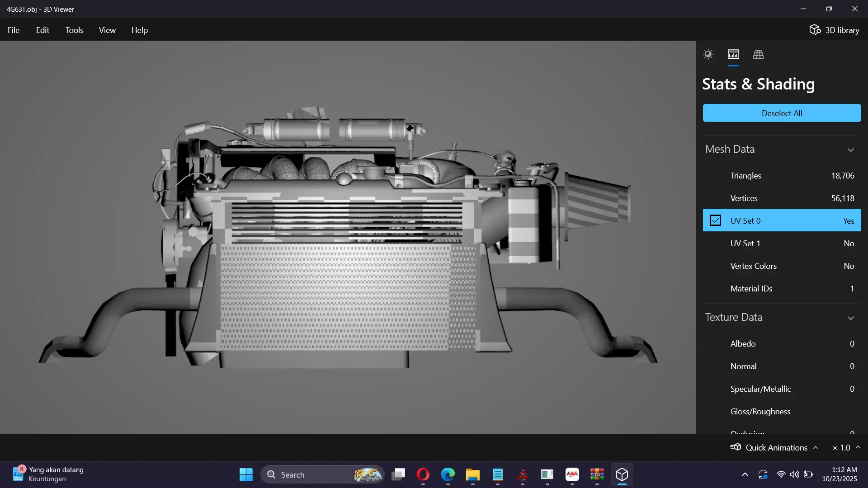Select the Albedo texture row
Image resolution: width=868 pixels, height=488 pixels.
[782, 343]
